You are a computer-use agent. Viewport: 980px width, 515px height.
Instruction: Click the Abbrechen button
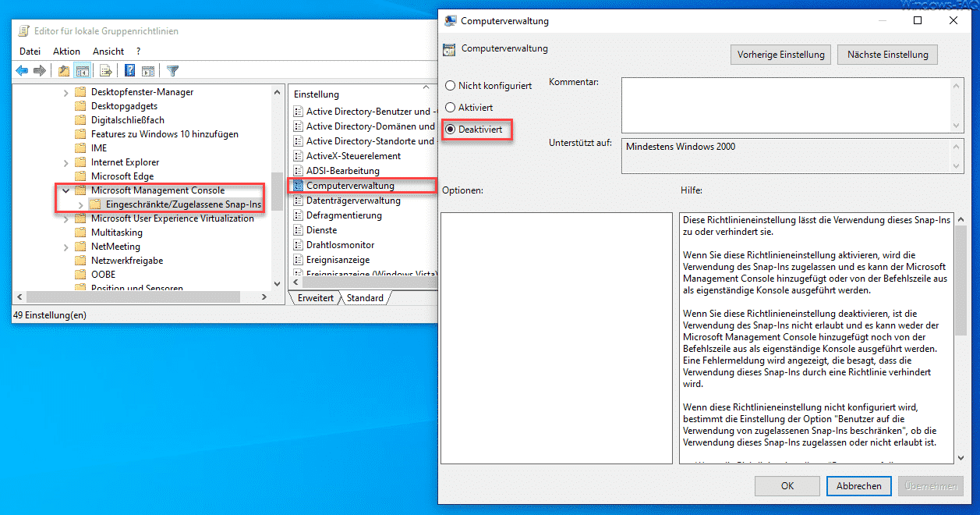[858, 485]
